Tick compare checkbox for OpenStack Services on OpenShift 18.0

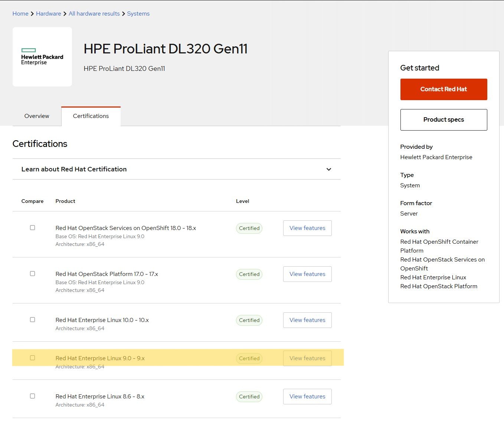(x=32, y=228)
